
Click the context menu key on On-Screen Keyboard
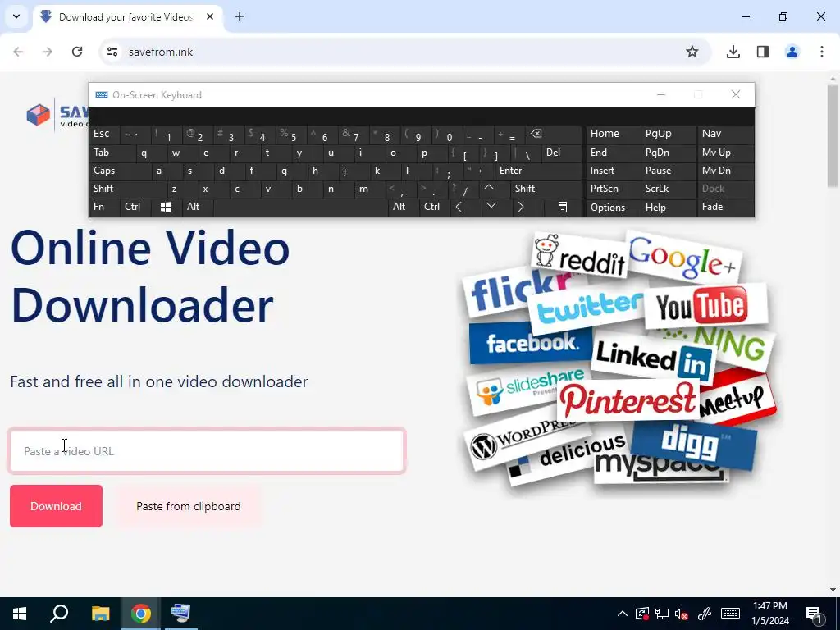[563, 207]
